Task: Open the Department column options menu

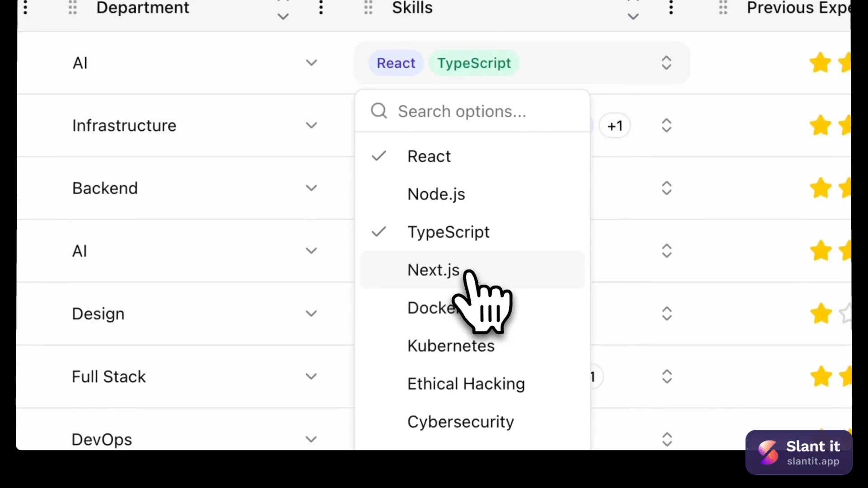Action: (321, 8)
